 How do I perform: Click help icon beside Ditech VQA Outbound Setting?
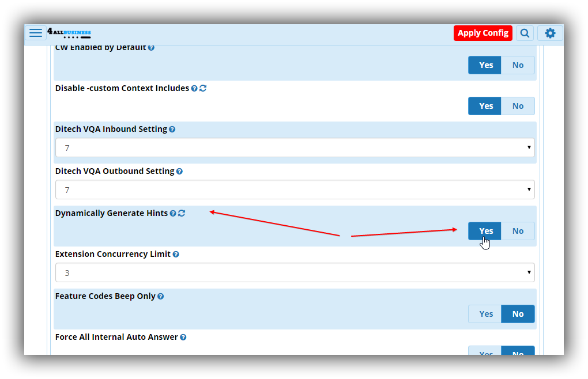point(179,172)
